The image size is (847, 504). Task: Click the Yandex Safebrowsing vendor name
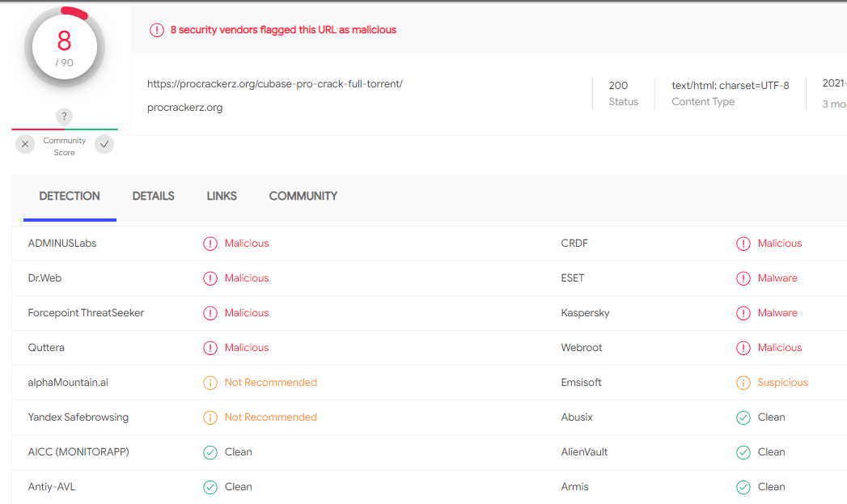click(78, 417)
